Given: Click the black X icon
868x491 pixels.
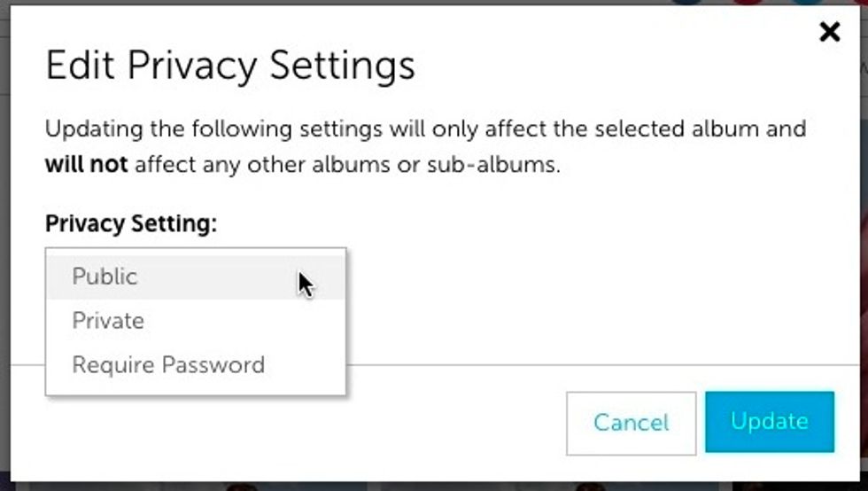Looking at the screenshot, I should (x=829, y=32).
